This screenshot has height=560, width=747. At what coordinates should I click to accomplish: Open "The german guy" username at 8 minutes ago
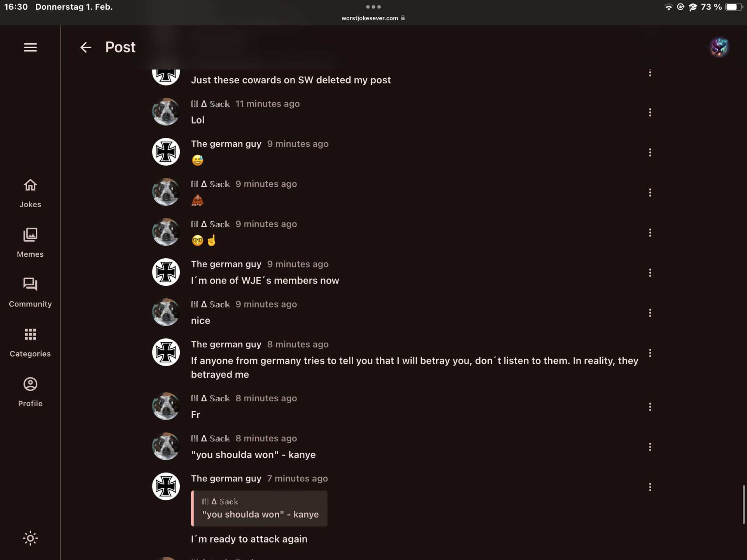[226, 345]
